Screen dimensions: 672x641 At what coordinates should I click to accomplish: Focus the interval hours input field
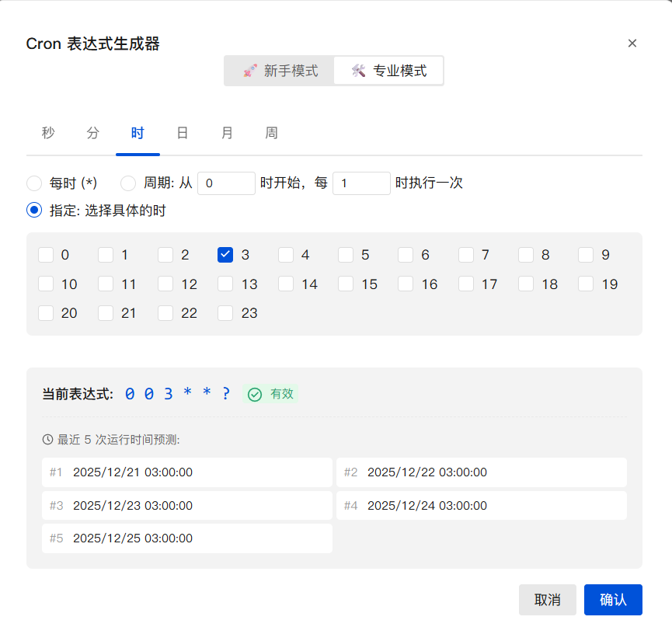point(361,183)
